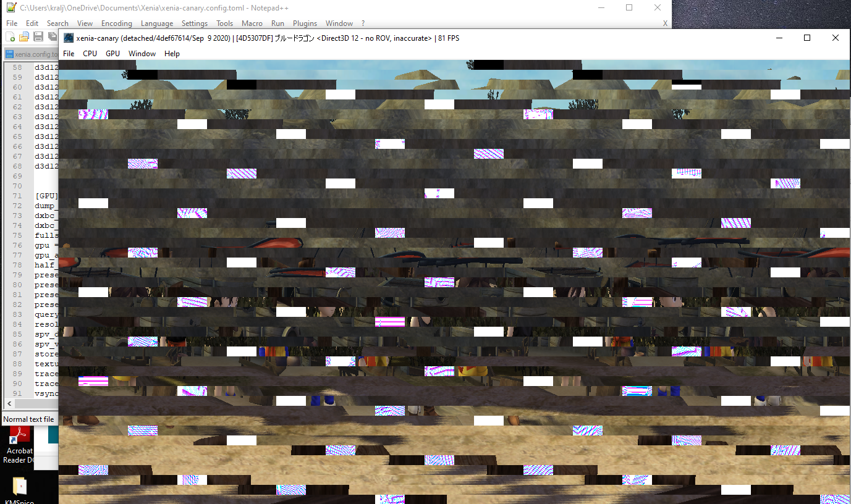
Task: Open Notepad++ File menu
Action: (x=12, y=23)
